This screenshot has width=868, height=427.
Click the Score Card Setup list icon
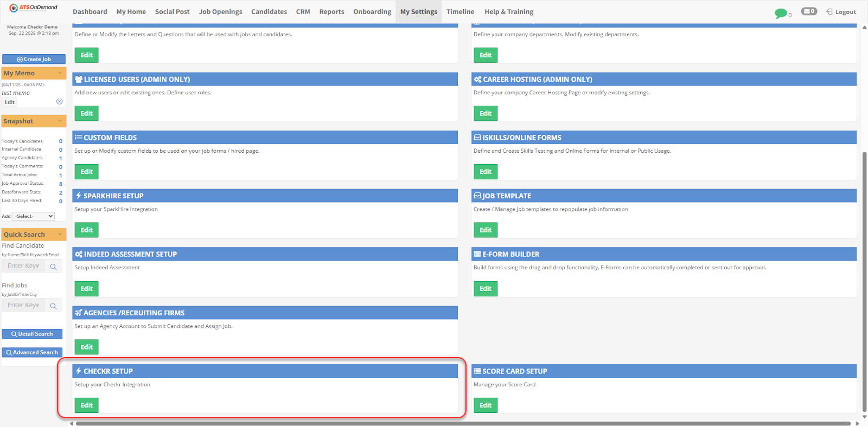477,371
